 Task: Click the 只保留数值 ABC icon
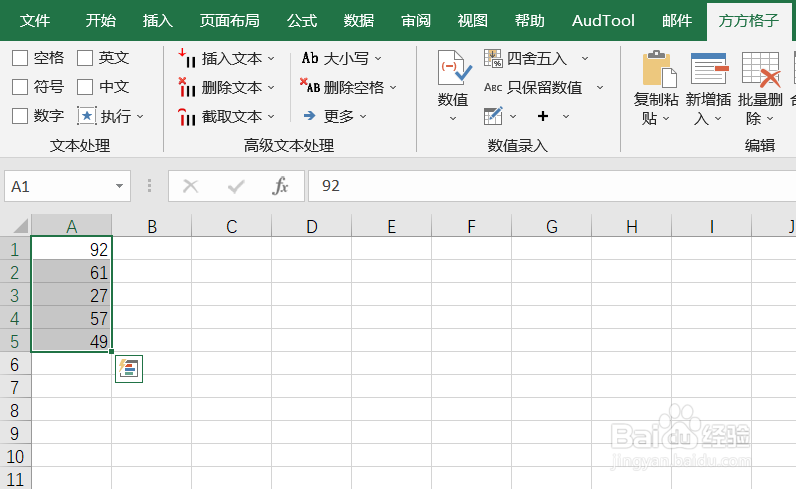click(493, 87)
